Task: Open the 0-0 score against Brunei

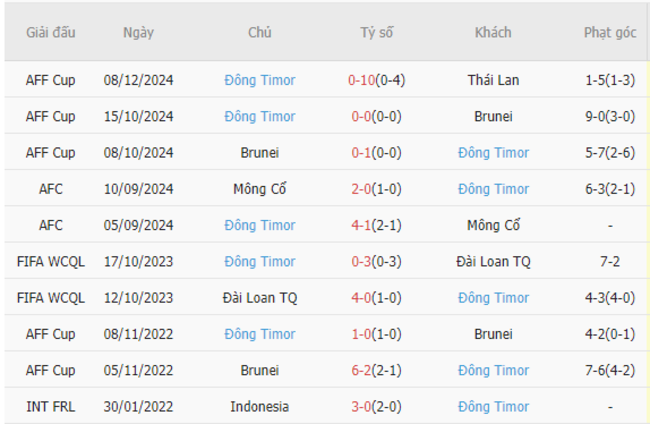Action: (x=361, y=116)
